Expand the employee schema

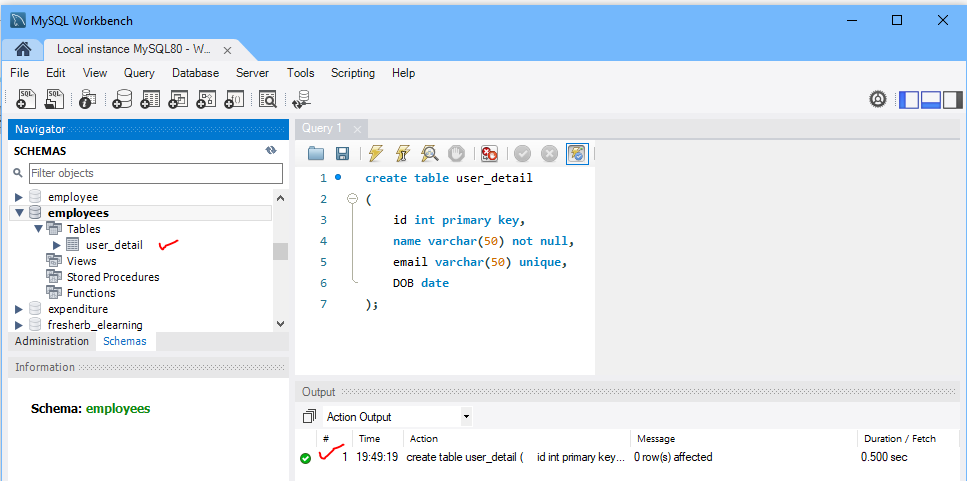[x=19, y=197]
